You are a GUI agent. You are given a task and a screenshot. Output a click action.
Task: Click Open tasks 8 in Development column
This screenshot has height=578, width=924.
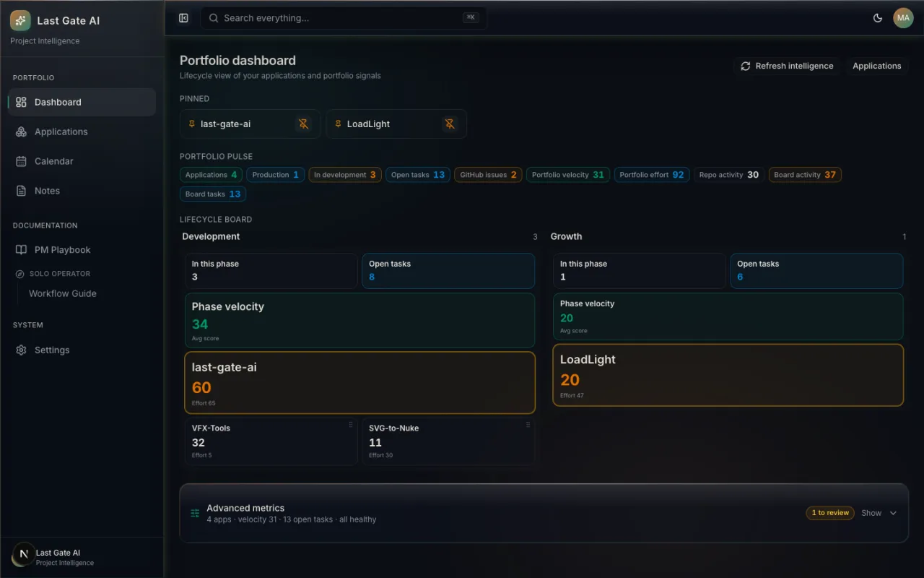tap(448, 271)
